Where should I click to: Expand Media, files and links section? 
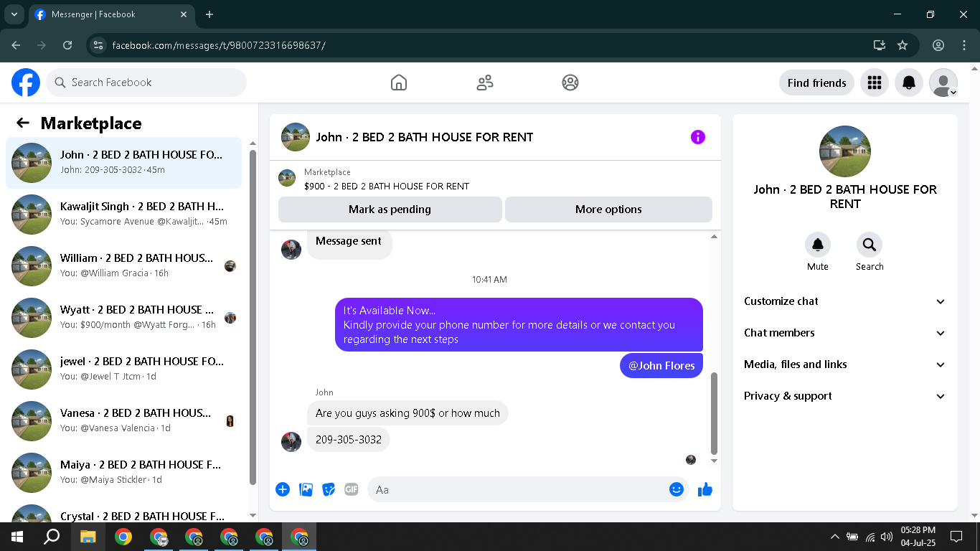(845, 364)
